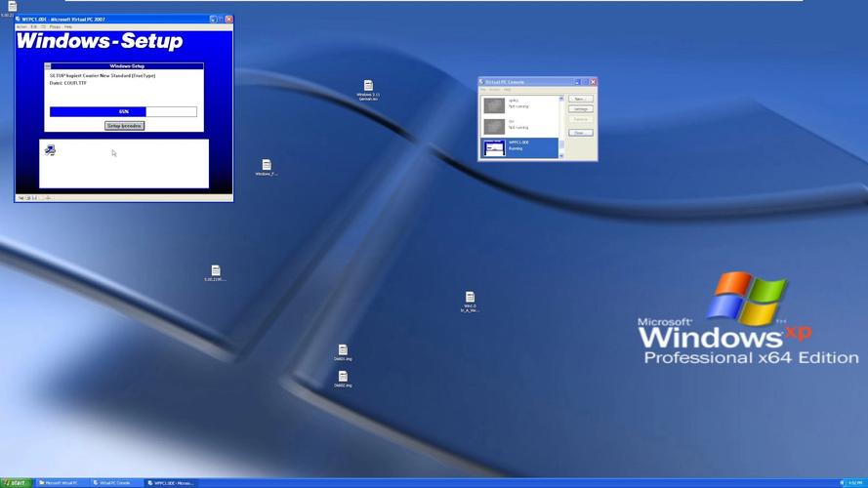
Task: Select the second not-running virtual machine thumbnail
Action: (494, 126)
